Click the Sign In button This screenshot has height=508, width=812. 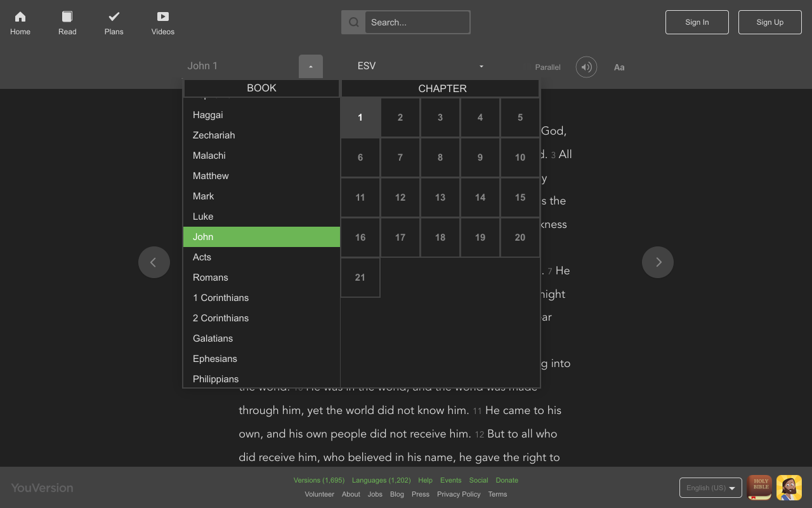(x=697, y=22)
